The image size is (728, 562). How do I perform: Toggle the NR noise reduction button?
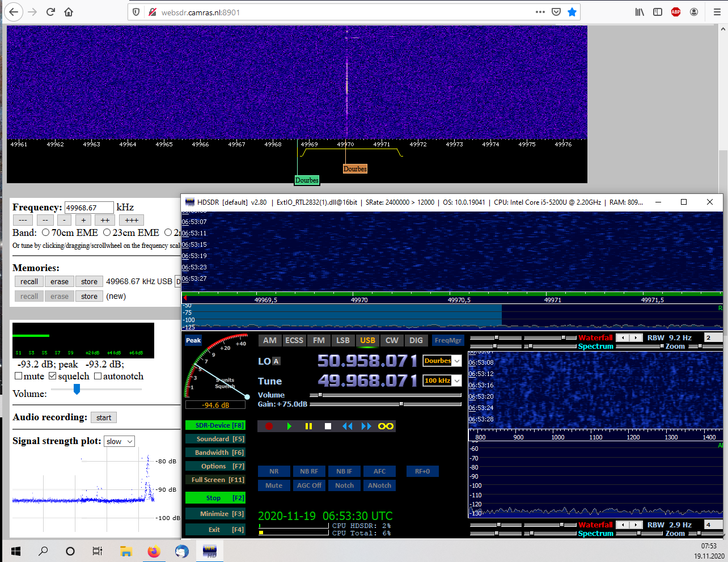274,471
